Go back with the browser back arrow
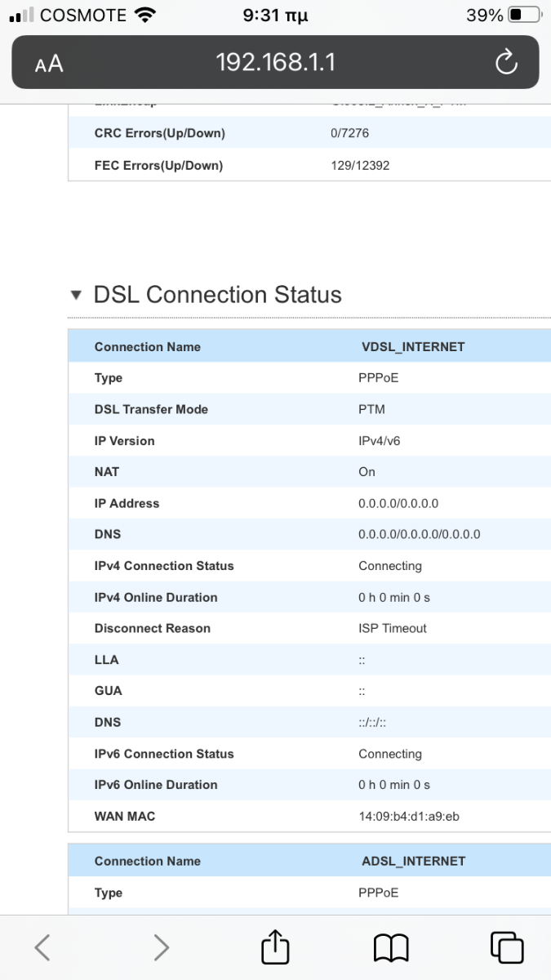 click(42, 947)
